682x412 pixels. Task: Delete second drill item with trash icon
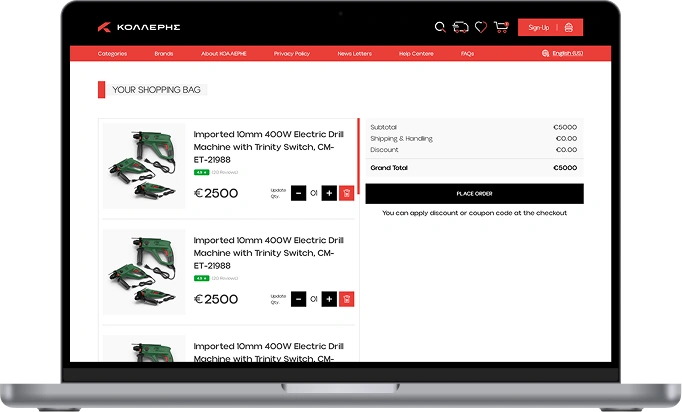(346, 299)
